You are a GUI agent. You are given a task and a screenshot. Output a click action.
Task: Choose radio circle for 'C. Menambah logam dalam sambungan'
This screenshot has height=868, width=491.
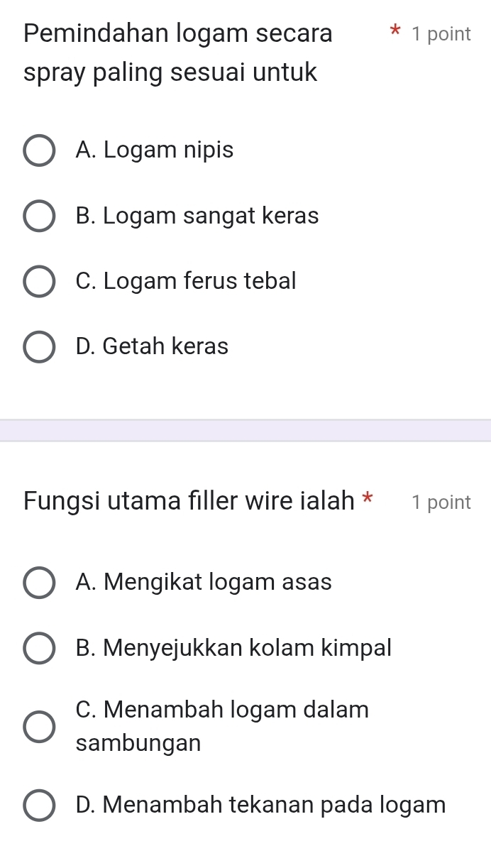tap(39, 726)
